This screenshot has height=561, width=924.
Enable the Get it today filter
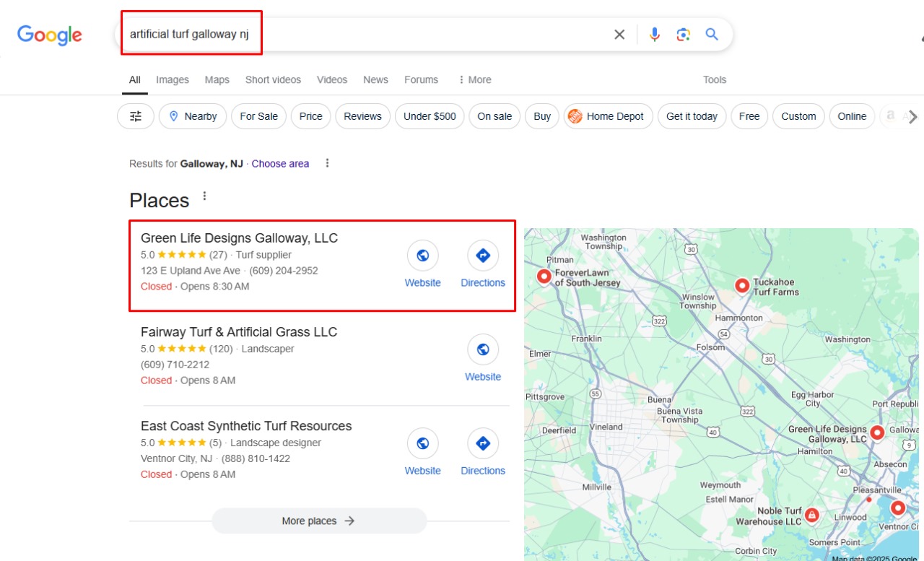692,116
